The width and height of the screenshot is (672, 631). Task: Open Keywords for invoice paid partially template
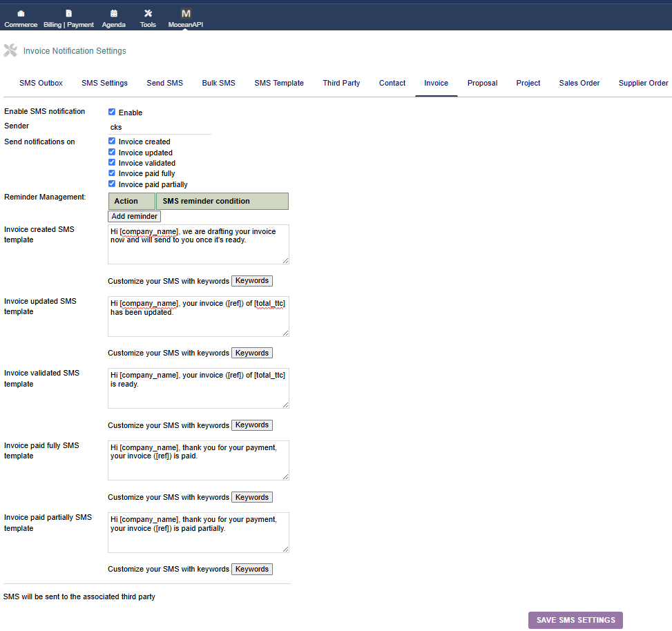click(x=251, y=569)
